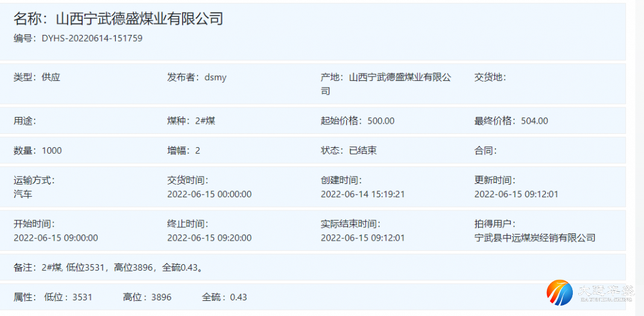Screen dimensions: 644x316
Task: Click the start time 2022-06-15 09:00:00
Action: [55, 238]
